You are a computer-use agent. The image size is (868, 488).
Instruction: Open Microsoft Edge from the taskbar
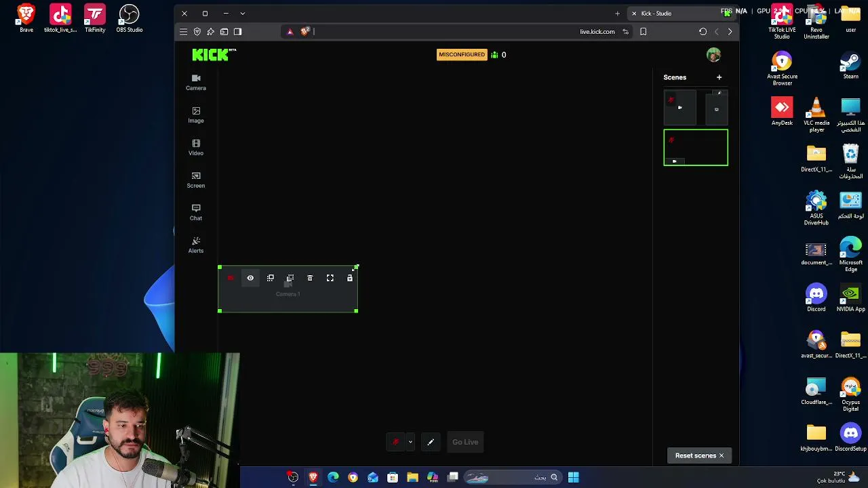click(x=333, y=477)
